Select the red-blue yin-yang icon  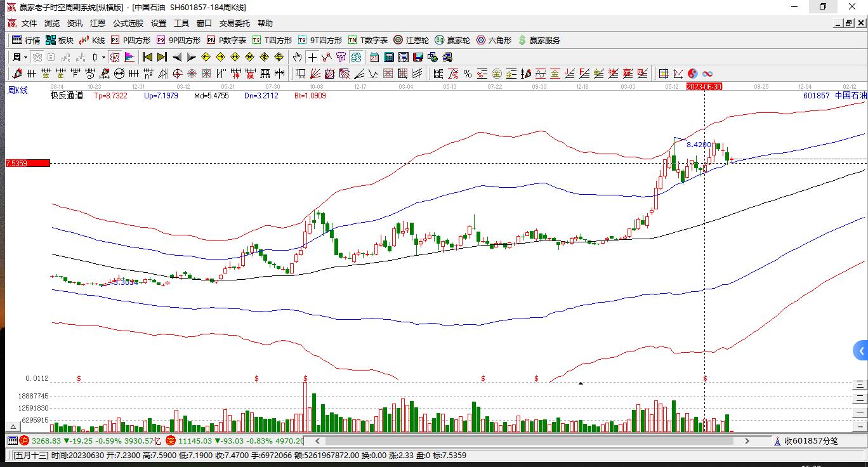[x=692, y=74]
